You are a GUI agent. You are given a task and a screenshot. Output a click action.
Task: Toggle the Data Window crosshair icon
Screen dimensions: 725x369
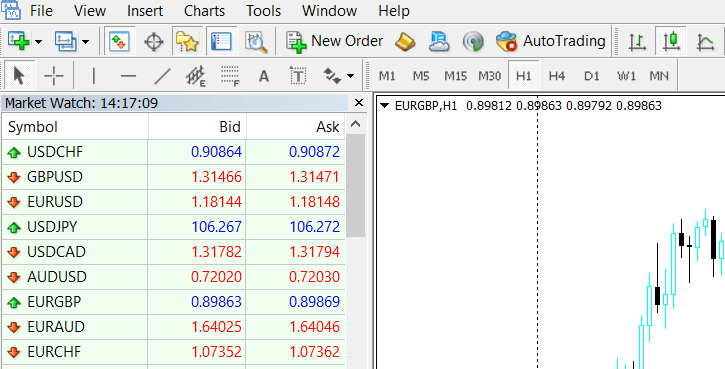(x=154, y=41)
